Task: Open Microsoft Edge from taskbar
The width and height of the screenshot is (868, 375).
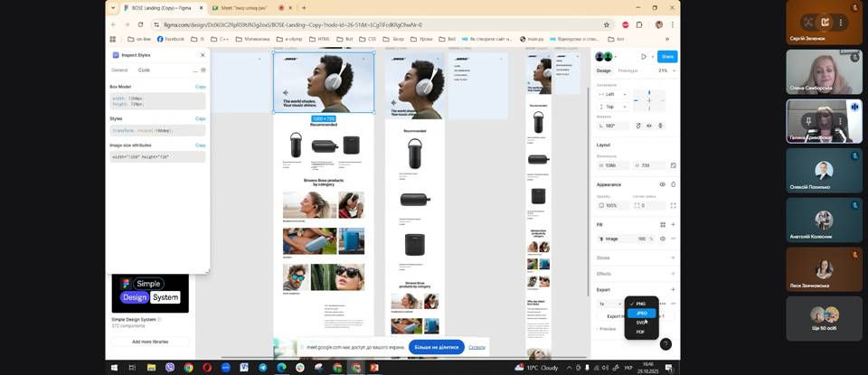Action: click(281, 367)
